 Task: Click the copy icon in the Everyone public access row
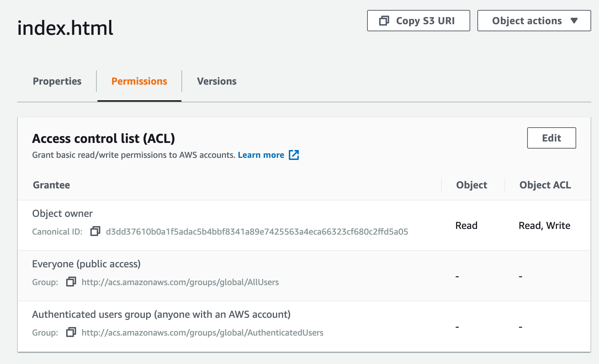click(71, 282)
